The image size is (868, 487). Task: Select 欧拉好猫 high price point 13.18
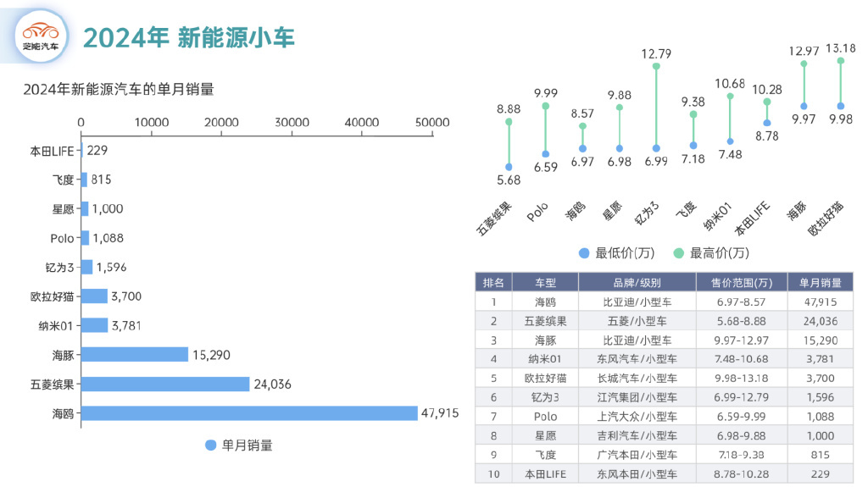pyautogui.click(x=841, y=60)
